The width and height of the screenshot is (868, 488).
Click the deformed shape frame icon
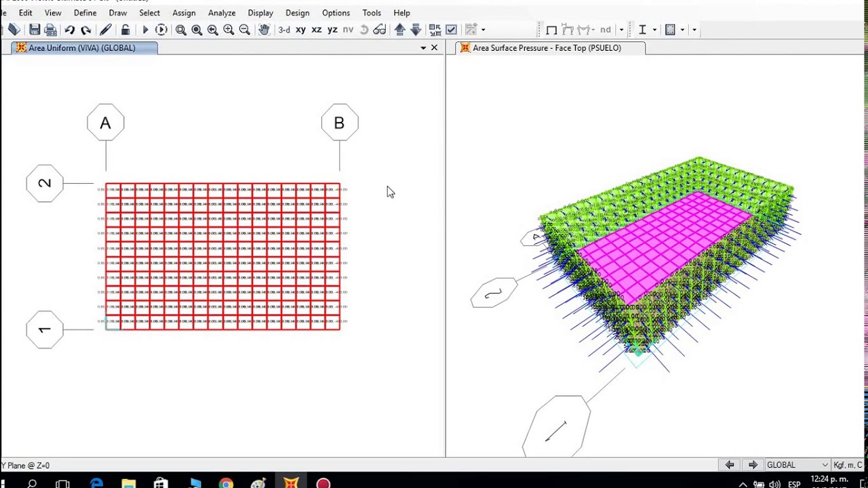click(x=568, y=30)
